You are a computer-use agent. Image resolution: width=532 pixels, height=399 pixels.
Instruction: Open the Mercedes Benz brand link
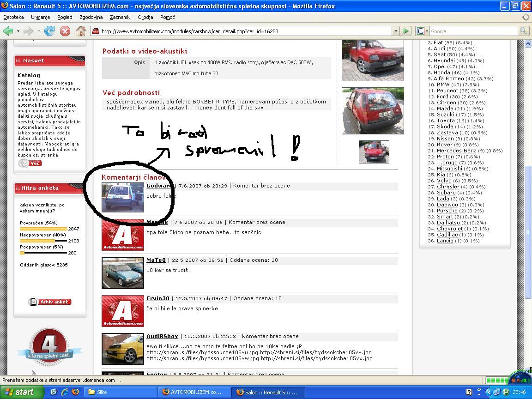pos(456,151)
